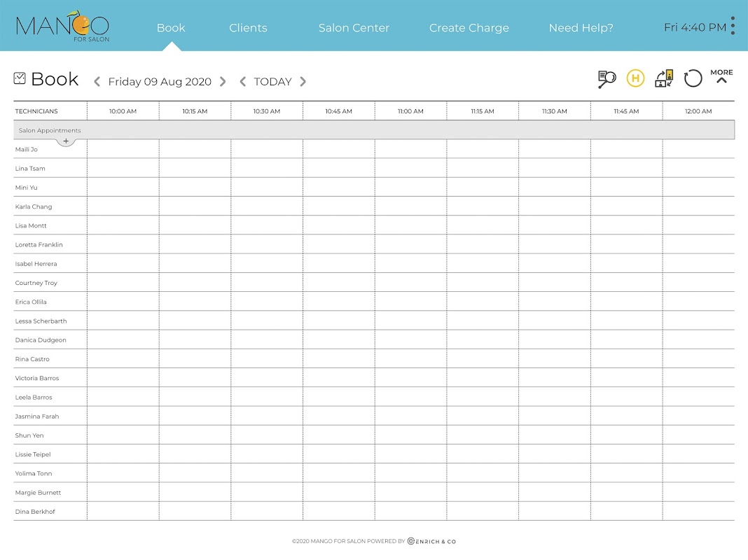Screen dimensions: 748x560
Task: Expand Salon Appointments with plus button
Action: tap(66, 141)
